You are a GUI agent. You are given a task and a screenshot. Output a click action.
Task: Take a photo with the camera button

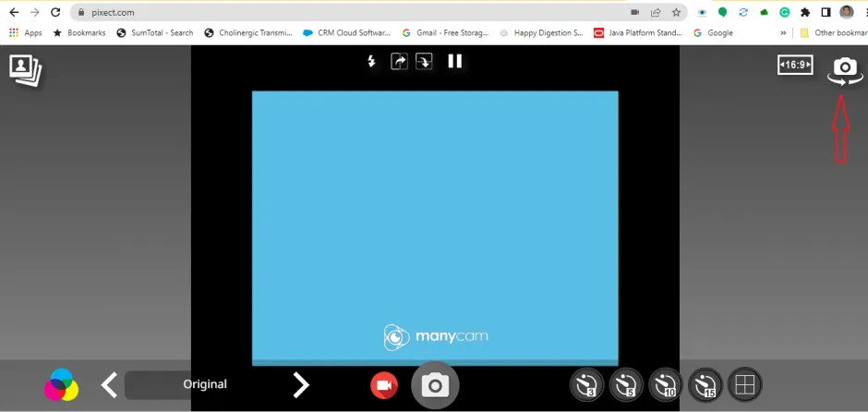coord(435,385)
